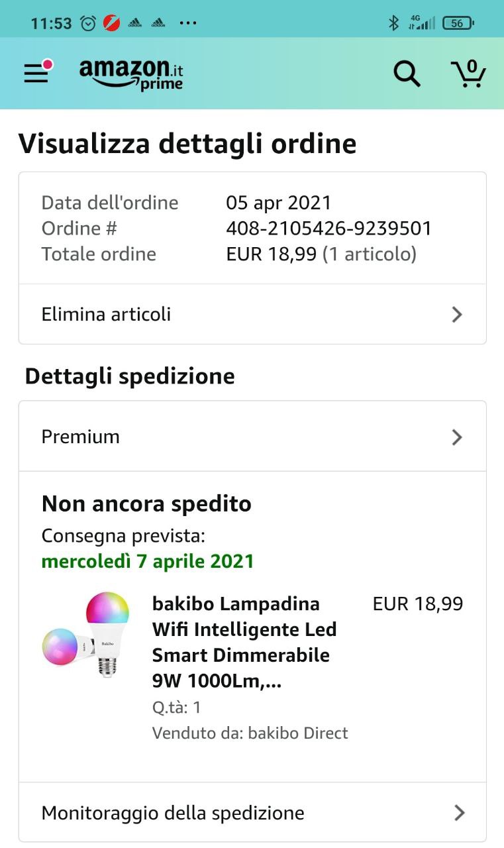Image resolution: width=504 pixels, height=848 pixels.
Task: Tap the mercoledì 7 aprile 2021 delivery date
Action: click(148, 562)
